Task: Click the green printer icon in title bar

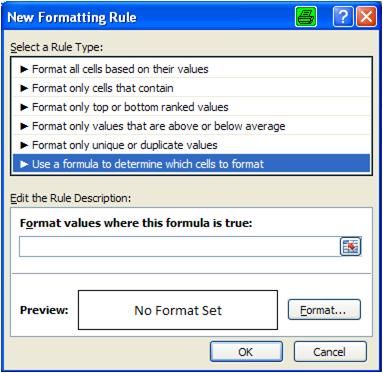Action: (x=306, y=17)
